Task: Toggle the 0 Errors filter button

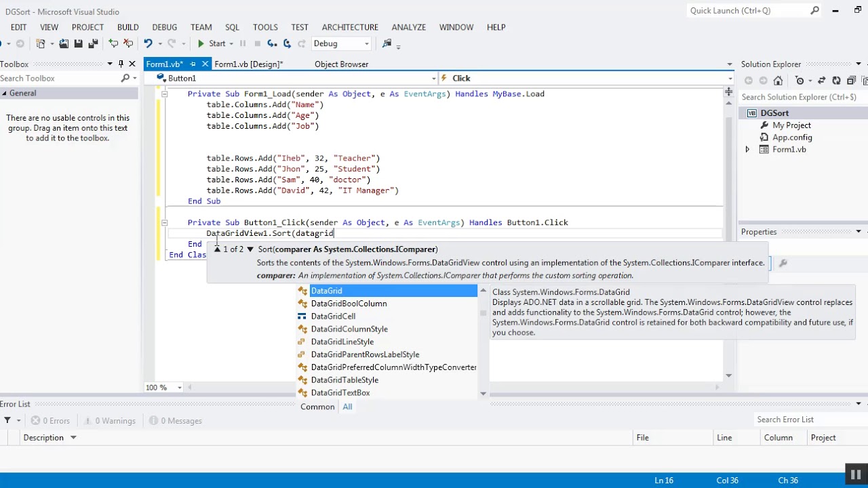Action: 51,421
